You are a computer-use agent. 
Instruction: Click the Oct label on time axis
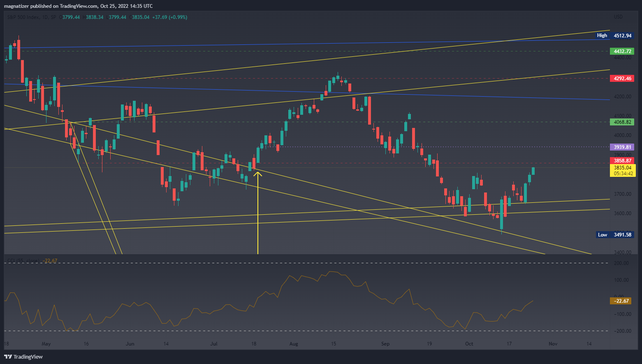469,344
